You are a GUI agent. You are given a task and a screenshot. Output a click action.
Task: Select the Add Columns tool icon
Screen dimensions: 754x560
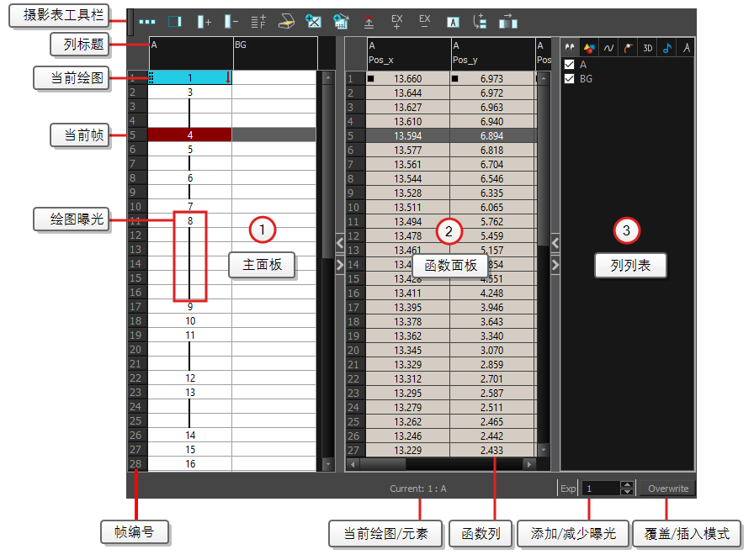click(x=204, y=22)
